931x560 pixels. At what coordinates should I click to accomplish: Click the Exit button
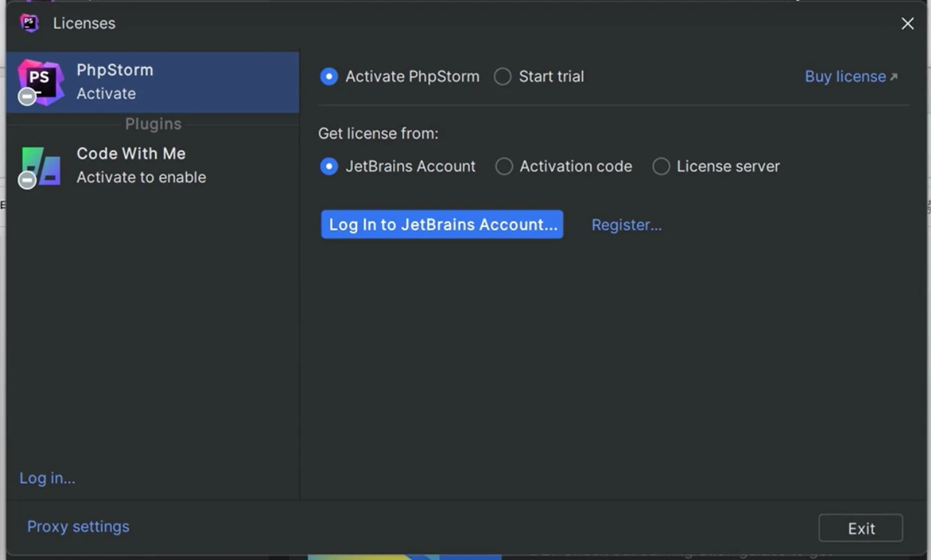coord(861,528)
